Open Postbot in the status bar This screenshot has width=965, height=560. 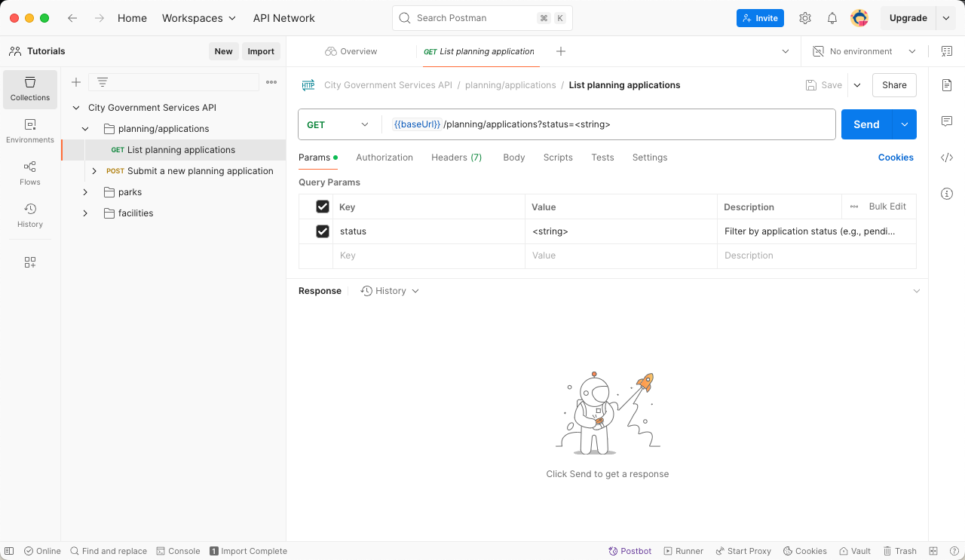tap(630, 551)
